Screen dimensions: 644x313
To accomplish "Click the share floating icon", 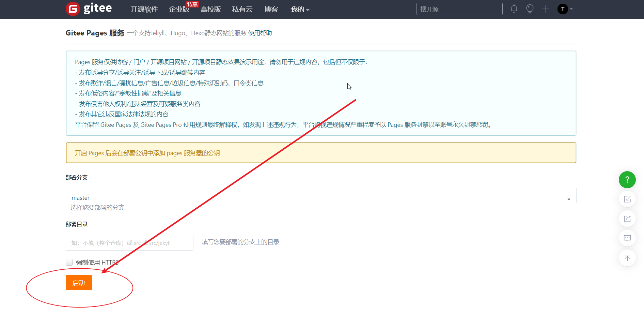I will 627,219.
